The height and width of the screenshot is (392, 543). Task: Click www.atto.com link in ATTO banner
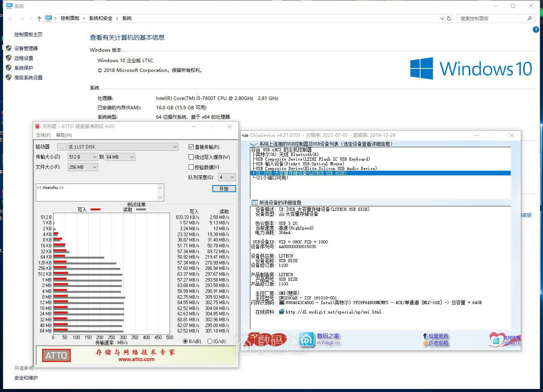pos(137,359)
